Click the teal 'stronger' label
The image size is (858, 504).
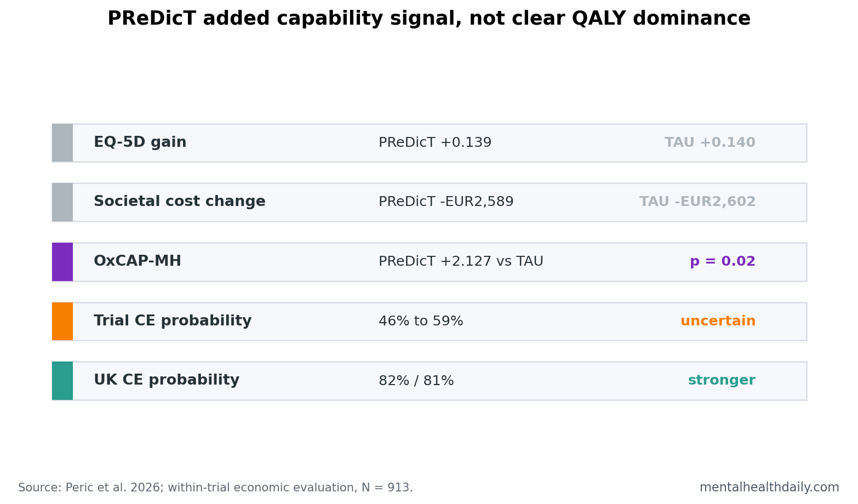pos(722,381)
